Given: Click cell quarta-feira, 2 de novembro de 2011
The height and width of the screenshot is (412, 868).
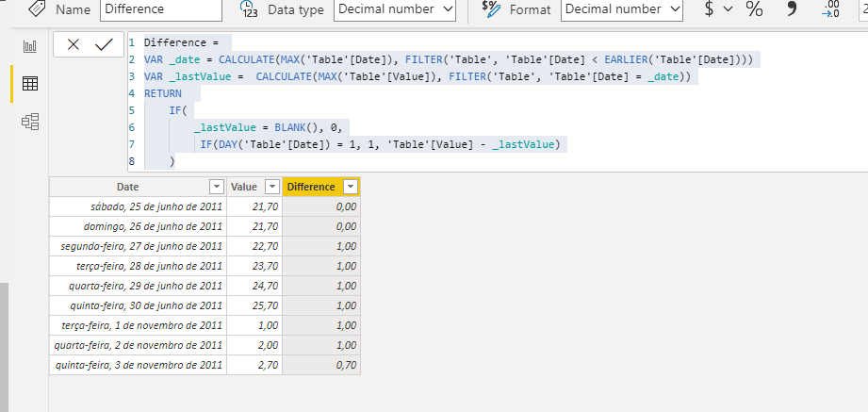Looking at the screenshot, I should coord(138,346).
